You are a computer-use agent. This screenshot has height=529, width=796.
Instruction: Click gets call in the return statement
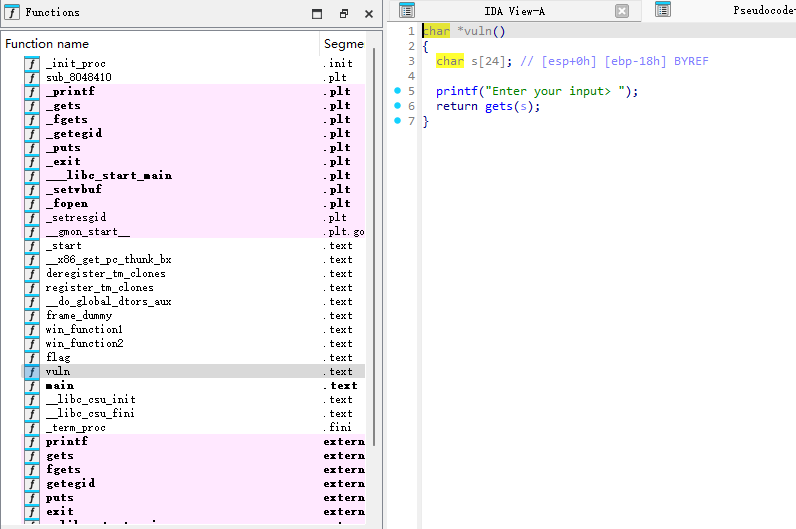(498, 107)
